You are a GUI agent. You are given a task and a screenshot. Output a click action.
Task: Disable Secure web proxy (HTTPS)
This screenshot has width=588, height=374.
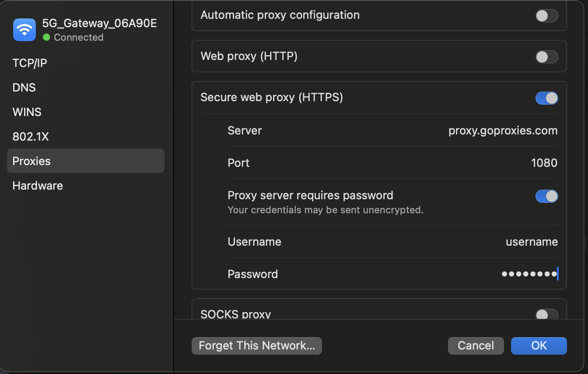coord(546,98)
